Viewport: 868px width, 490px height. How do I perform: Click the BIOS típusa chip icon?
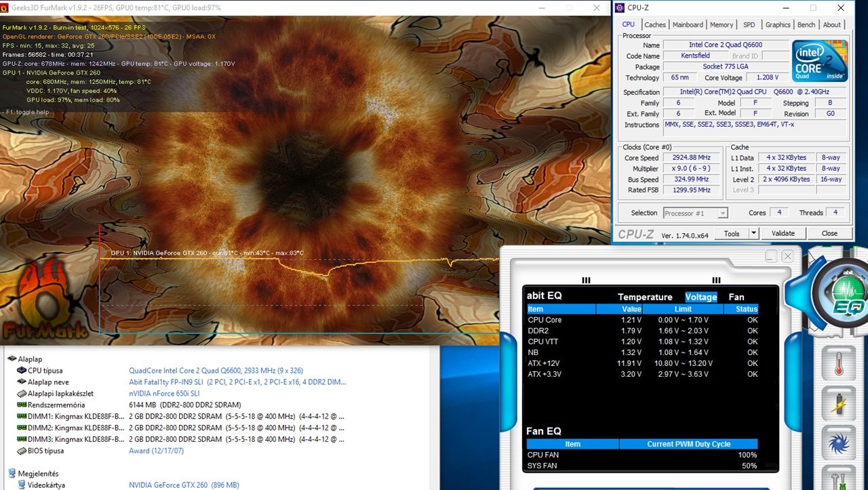(x=22, y=451)
